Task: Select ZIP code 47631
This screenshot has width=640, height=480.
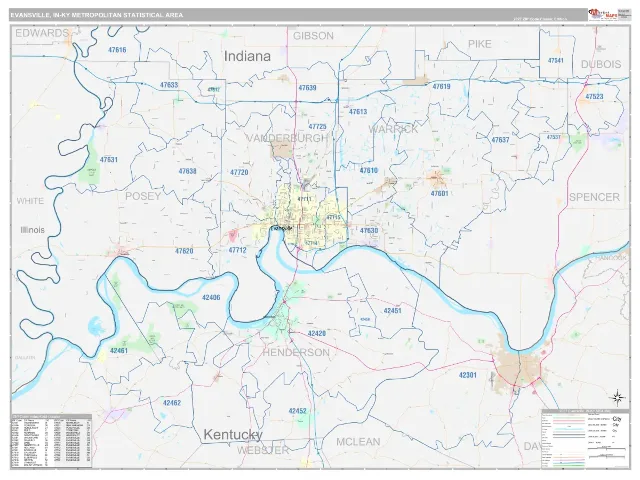Action: (109, 160)
